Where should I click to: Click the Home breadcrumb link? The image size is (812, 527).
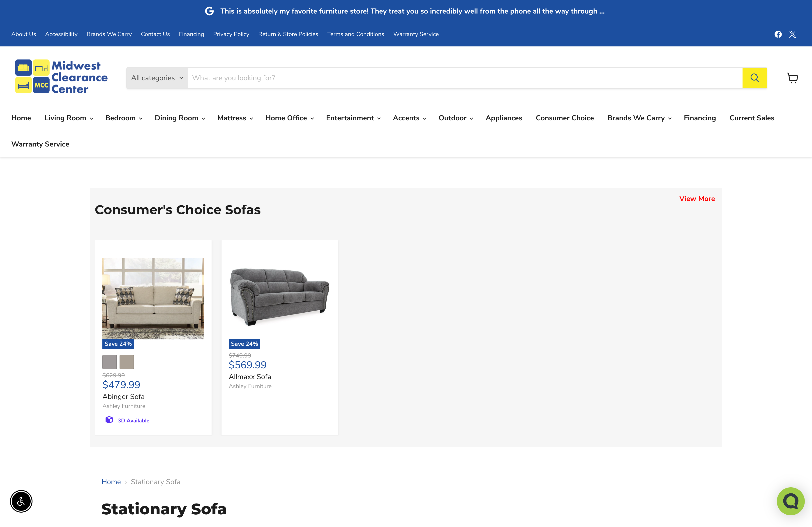point(111,482)
